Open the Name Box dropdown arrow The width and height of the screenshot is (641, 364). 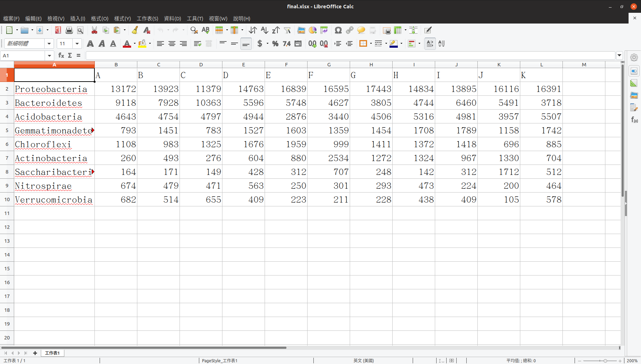(x=49, y=56)
